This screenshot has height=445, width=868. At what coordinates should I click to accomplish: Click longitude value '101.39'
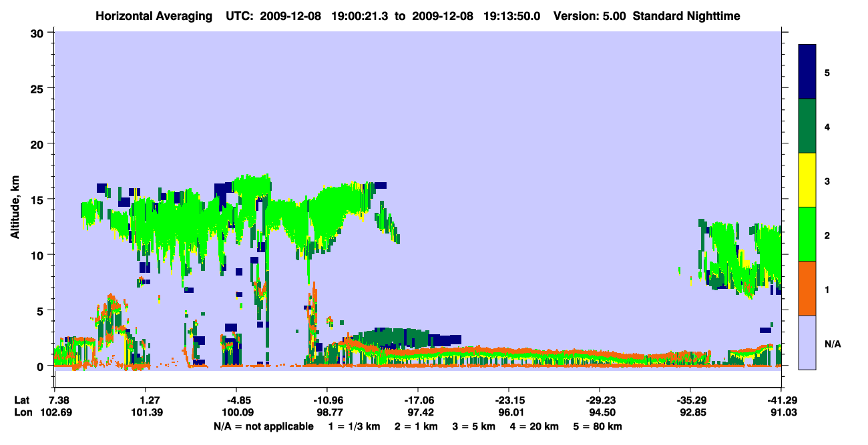(146, 412)
